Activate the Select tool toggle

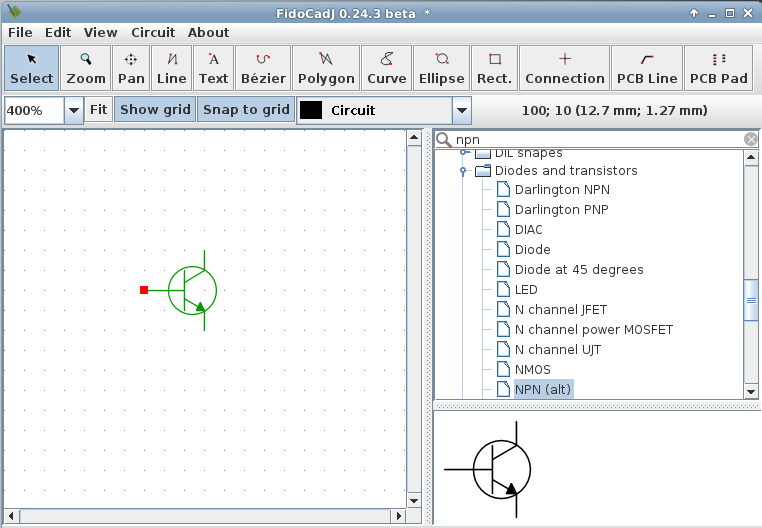tap(32, 68)
